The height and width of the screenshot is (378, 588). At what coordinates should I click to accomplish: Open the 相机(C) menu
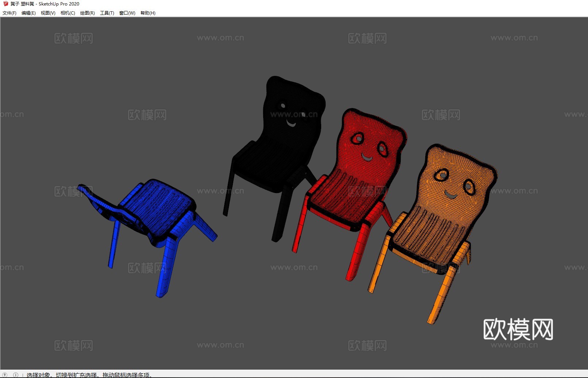[68, 13]
